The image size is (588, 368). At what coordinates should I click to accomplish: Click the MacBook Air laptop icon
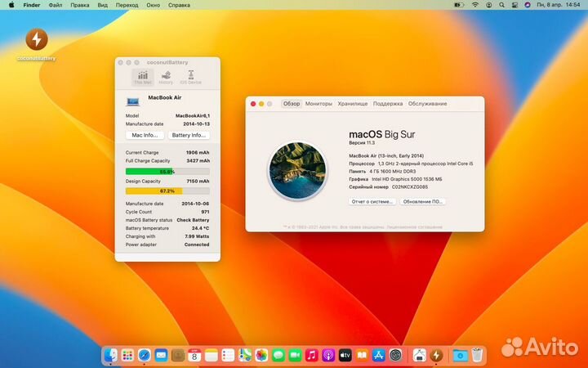(x=133, y=101)
